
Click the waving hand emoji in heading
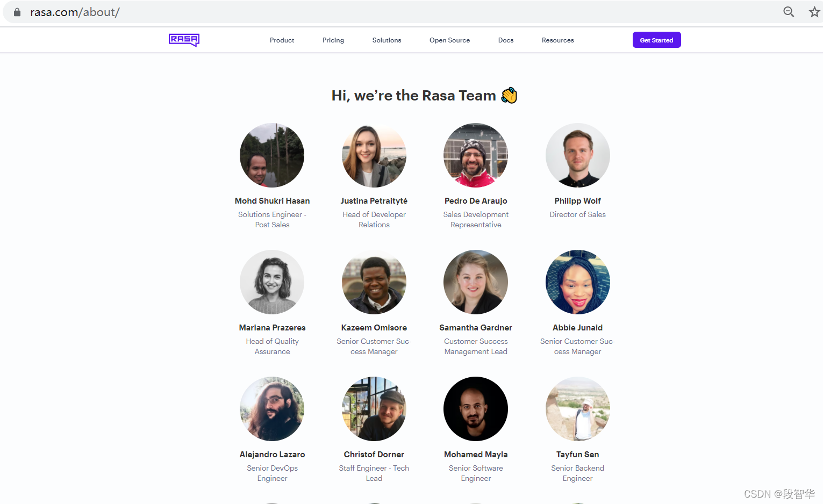point(509,96)
